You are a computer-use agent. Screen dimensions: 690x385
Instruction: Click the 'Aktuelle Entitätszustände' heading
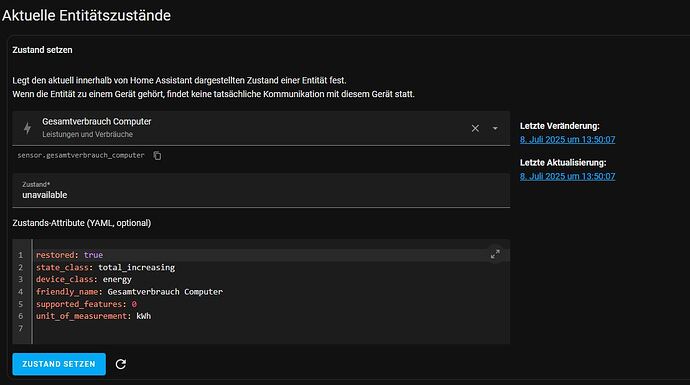coord(86,15)
